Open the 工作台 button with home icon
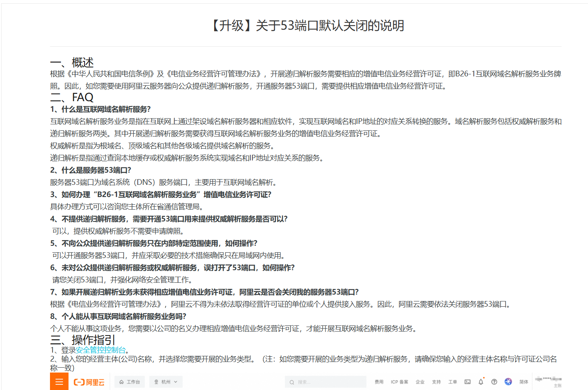The image size is (588, 390). (130, 382)
